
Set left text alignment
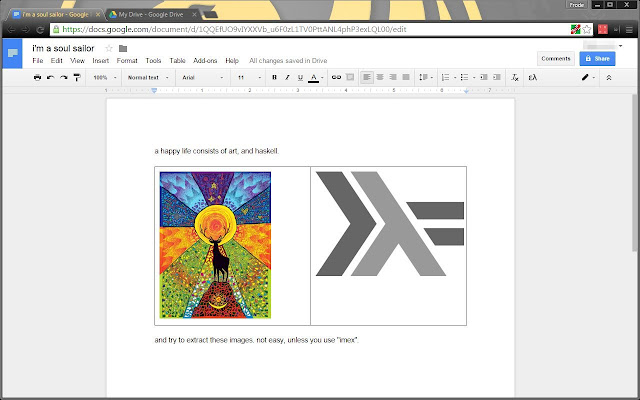coord(367,77)
